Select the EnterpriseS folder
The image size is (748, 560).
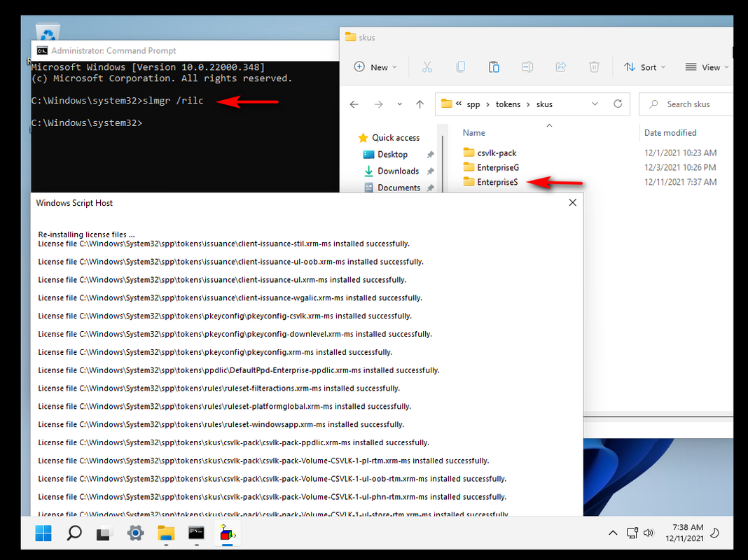pos(490,182)
